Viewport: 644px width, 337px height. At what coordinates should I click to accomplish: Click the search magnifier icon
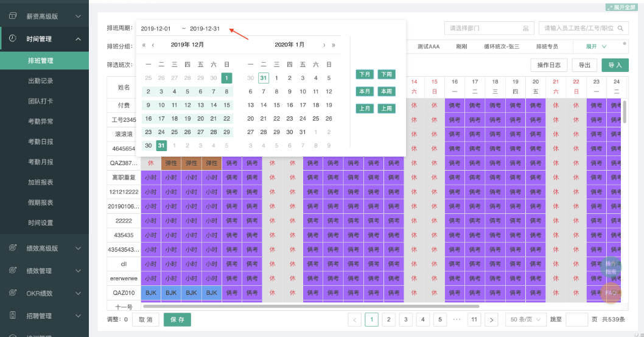pos(620,29)
